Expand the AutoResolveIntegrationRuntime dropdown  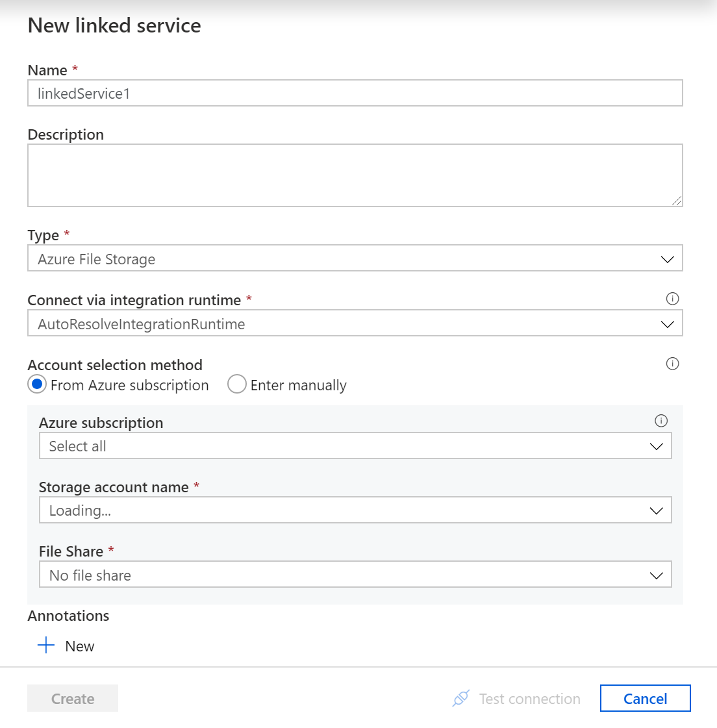pyautogui.click(x=344, y=324)
